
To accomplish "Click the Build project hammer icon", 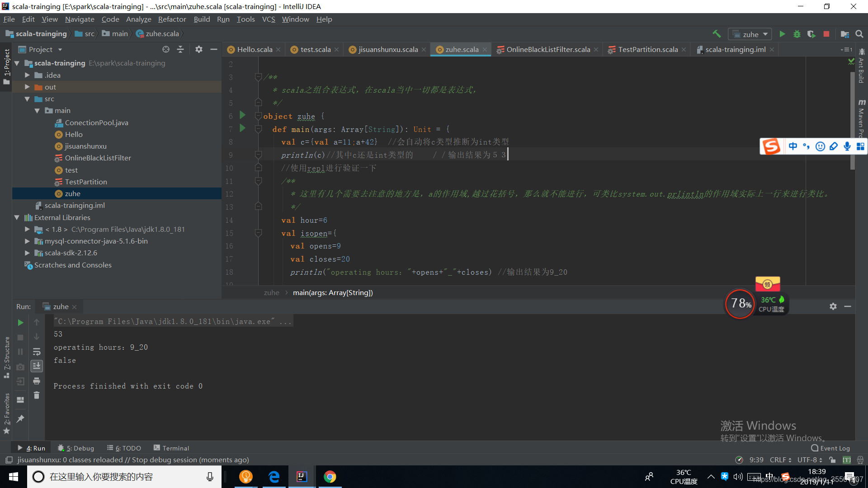I will [717, 34].
